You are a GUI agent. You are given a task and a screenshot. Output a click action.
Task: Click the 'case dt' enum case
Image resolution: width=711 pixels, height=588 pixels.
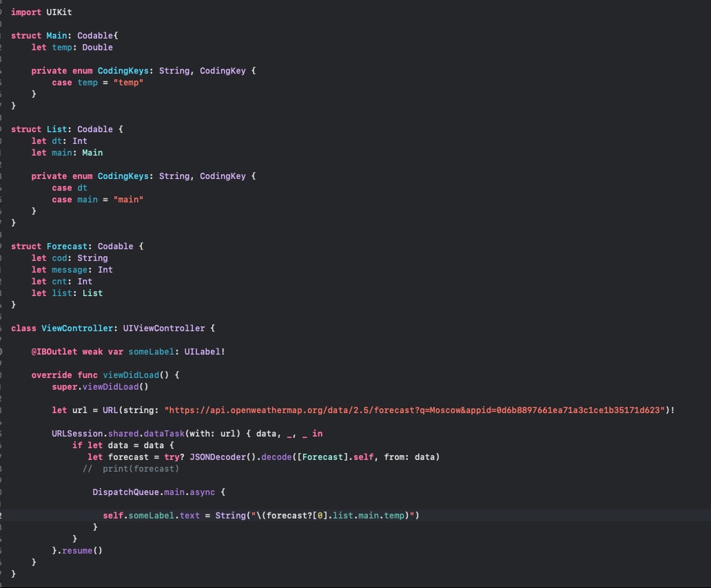coord(70,188)
